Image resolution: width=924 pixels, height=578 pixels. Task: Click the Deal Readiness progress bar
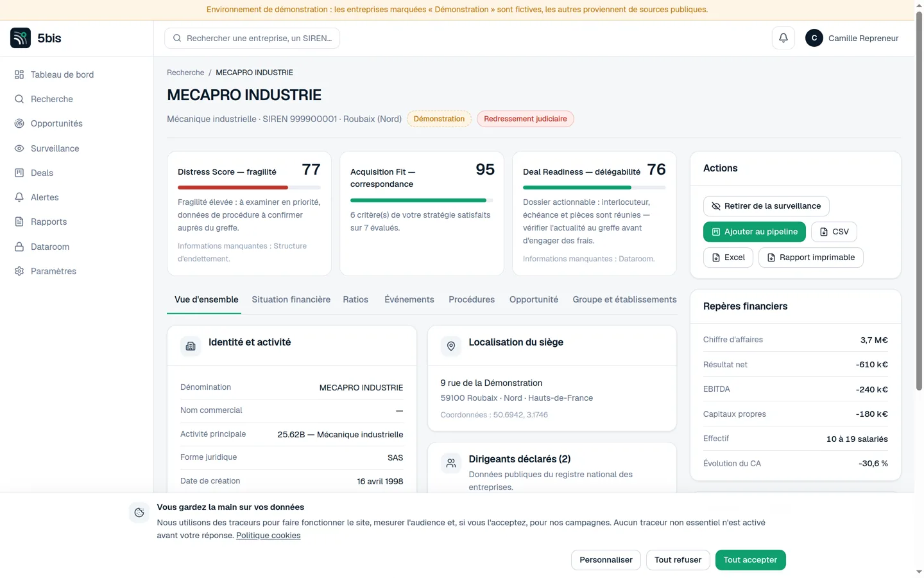tap(594, 188)
